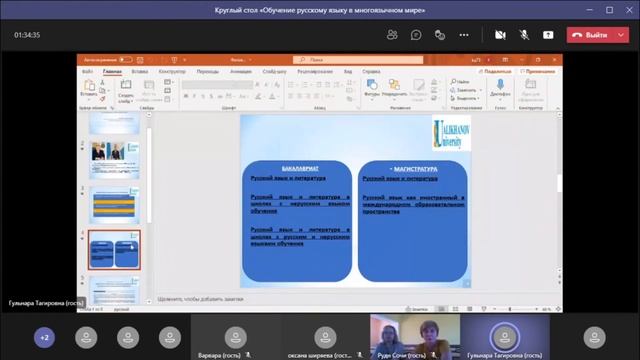The image size is (640, 360).
Task: Click the fit slide to window icon
Action: (x=558, y=309)
